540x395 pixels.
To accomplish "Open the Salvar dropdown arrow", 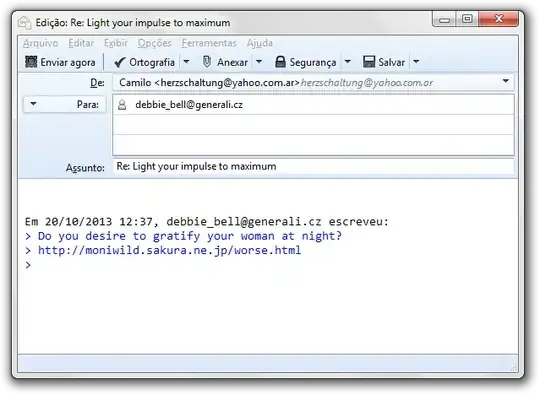I will [x=416, y=62].
